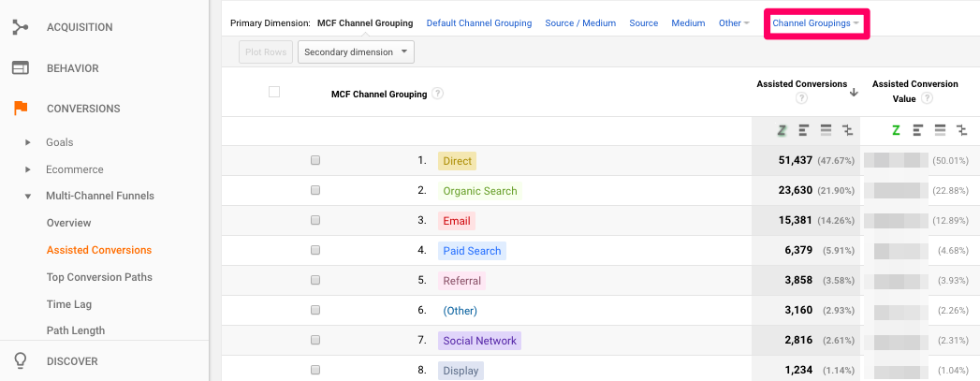Switch primary dimension to Source / Medium

point(580,23)
